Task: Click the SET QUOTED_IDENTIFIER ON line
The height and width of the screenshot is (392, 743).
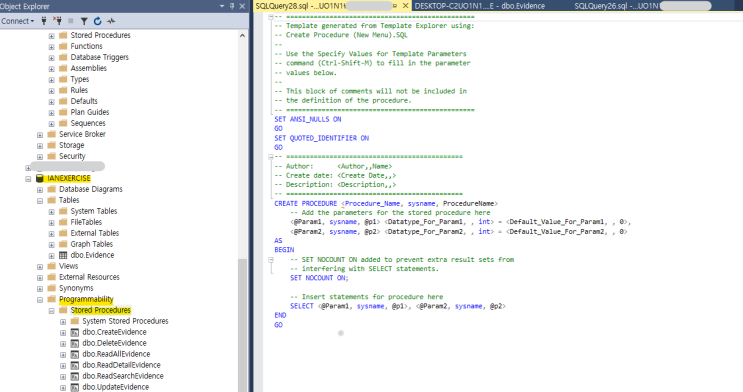Action: tap(321, 138)
